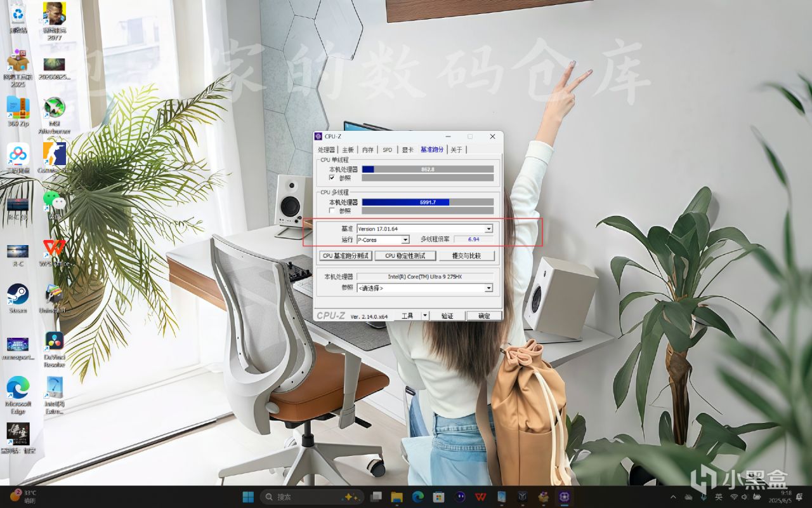
Task: Click the Windows Start button
Action: coord(248,497)
